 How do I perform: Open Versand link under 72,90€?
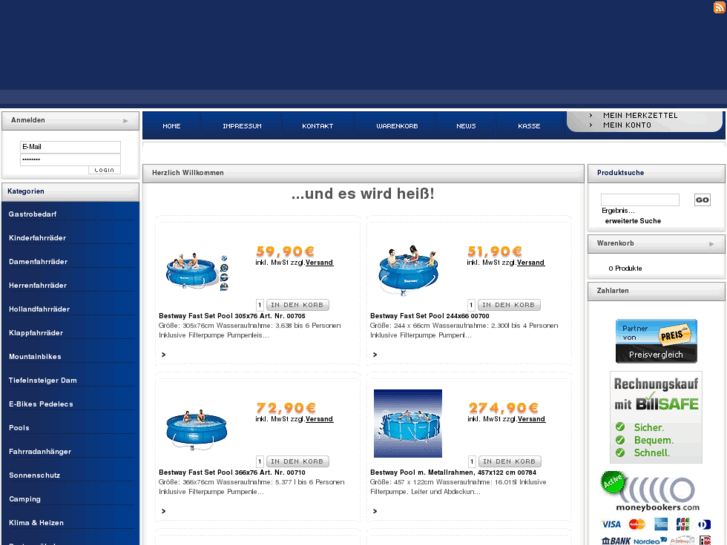pyautogui.click(x=319, y=419)
